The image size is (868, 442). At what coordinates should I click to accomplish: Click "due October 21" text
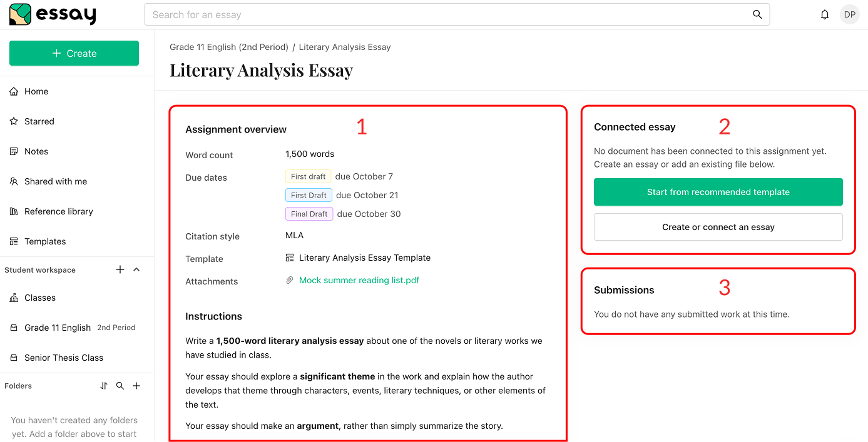(x=367, y=195)
